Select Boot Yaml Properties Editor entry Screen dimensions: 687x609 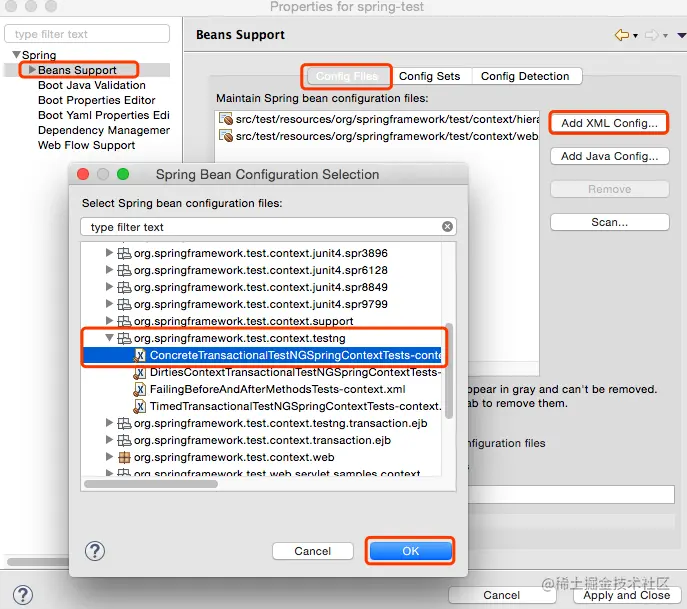pyautogui.click(x=104, y=115)
